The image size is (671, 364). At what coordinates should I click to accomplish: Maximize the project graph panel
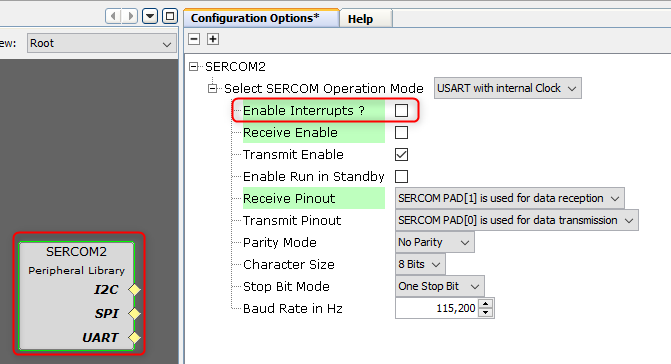(x=170, y=16)
